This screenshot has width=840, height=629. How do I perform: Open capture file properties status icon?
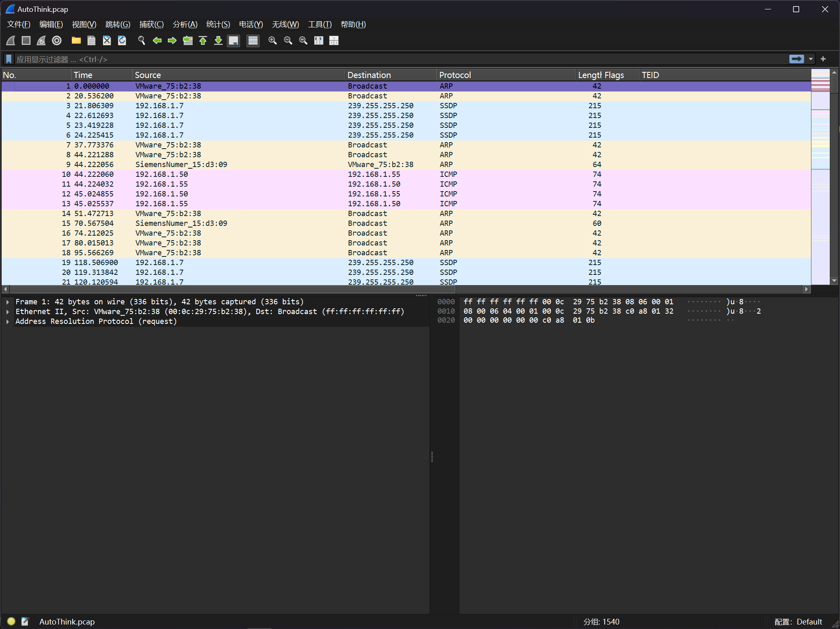(x=25, y=621)
